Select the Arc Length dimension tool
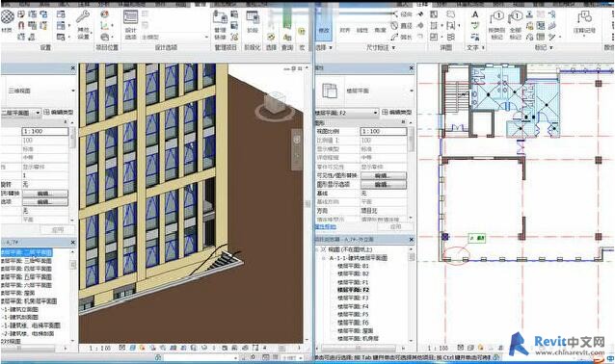The width and height of the screenshot is (615, 364). coord(402,37)
